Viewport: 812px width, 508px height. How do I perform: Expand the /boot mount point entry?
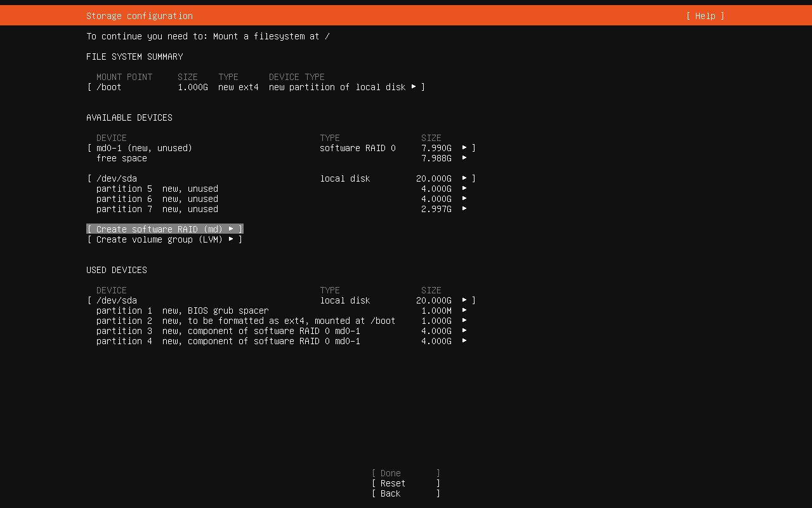(x=256, y=87)
